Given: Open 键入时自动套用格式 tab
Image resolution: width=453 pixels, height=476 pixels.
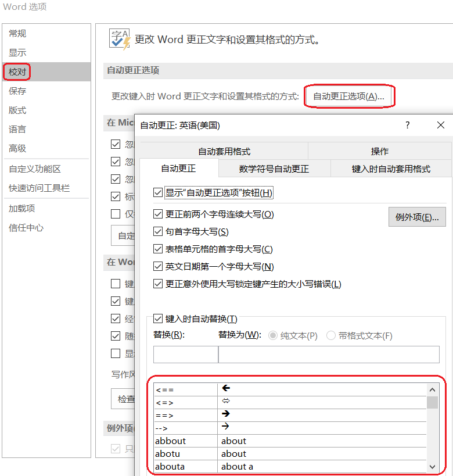Looking at the screenshot, I should 391,169.
